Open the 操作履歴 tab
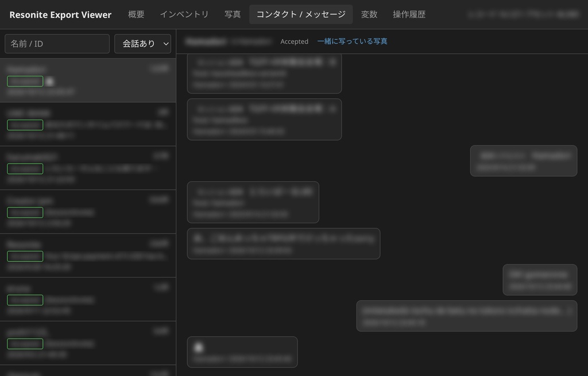This screenshot has height=376, width=588. coord(409,14)
